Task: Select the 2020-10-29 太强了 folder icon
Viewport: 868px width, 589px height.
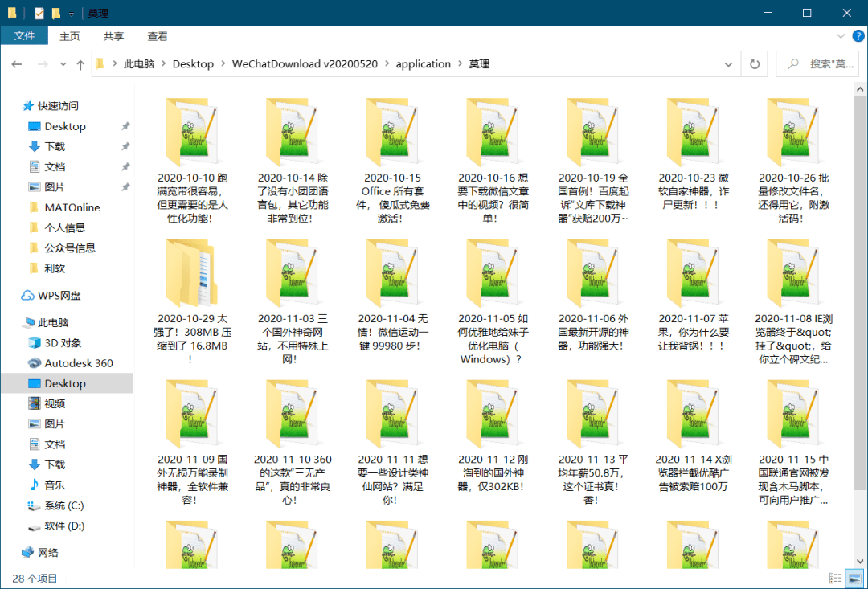Action: click(191, 272)
